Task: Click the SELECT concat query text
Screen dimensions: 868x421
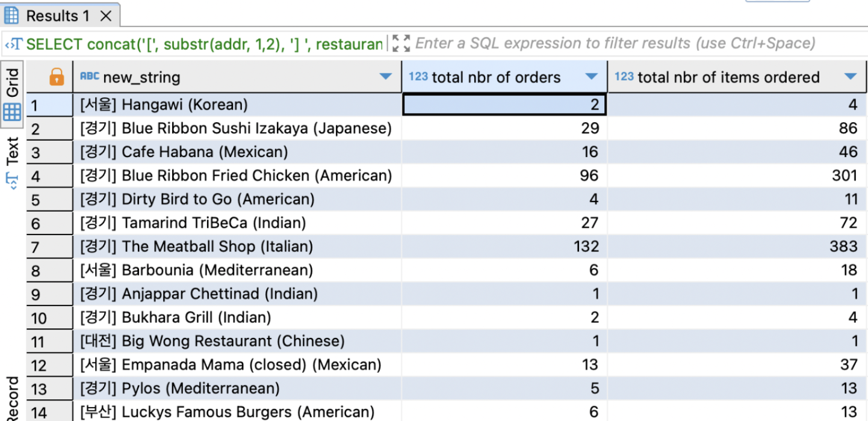Action: coord(205,44)
